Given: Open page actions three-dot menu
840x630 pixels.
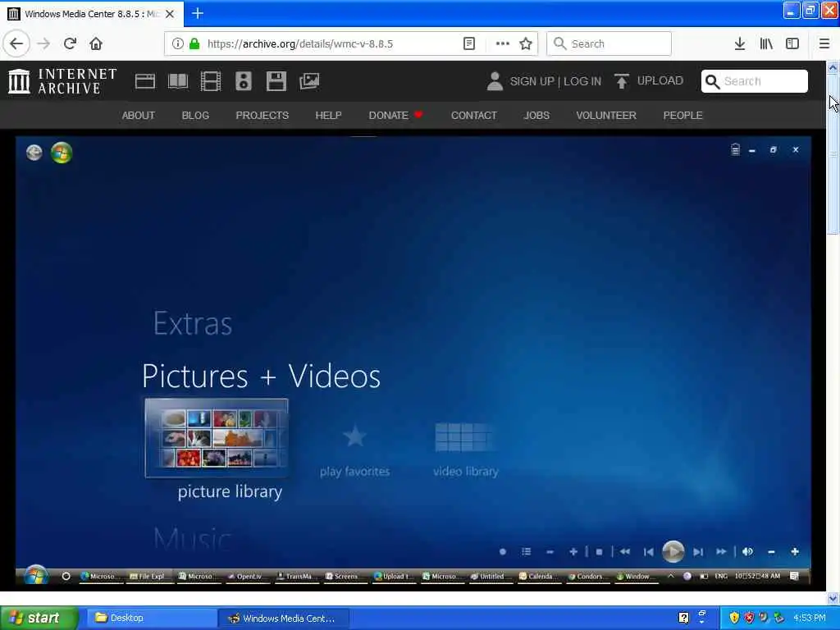Looking at the screenshot, I should [503, 43].
